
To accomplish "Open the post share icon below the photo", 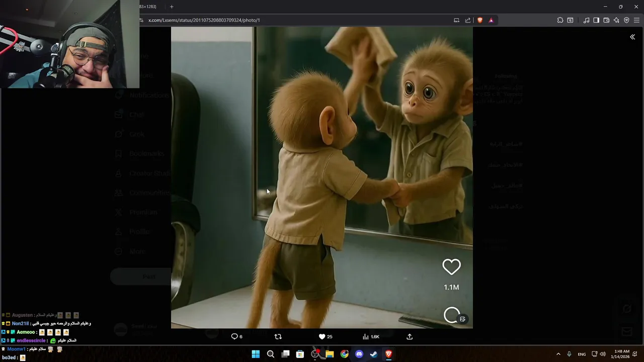I will tap(410, 336).
